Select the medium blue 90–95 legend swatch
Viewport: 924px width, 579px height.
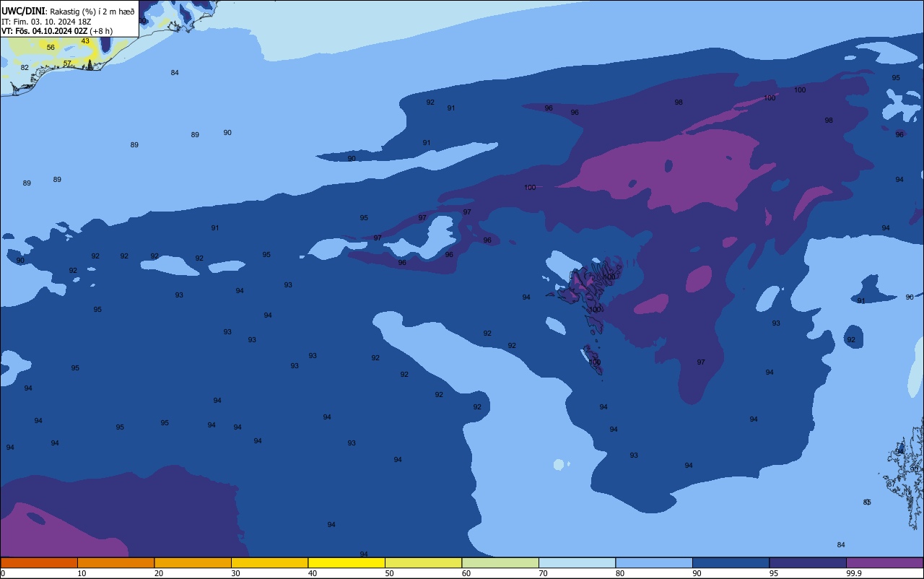click(731, 562)
